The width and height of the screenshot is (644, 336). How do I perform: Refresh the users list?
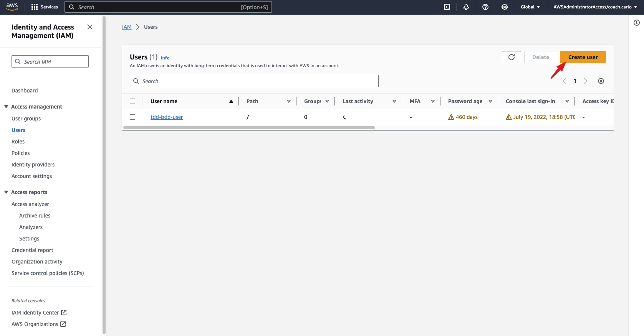(x=511, y=57)
